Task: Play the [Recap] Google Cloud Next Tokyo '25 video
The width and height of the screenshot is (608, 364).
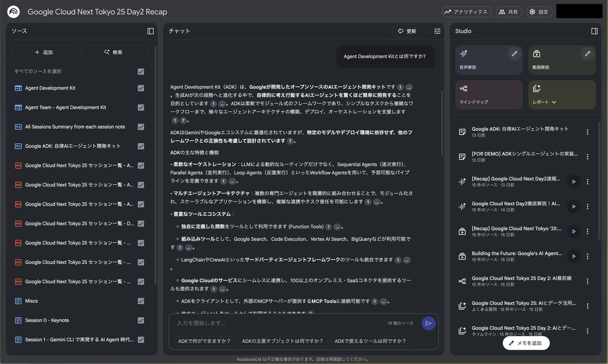Action: tap(574, 231)
